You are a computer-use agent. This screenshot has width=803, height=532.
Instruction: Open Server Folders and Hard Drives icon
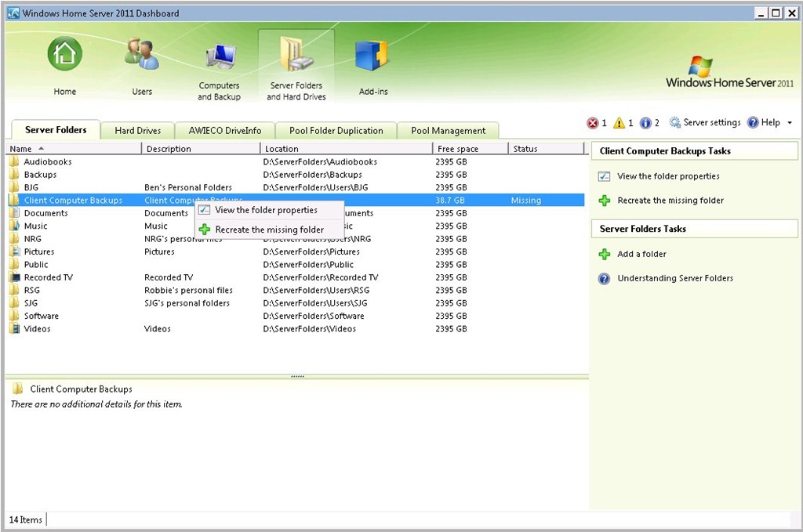tap(296, 54)
